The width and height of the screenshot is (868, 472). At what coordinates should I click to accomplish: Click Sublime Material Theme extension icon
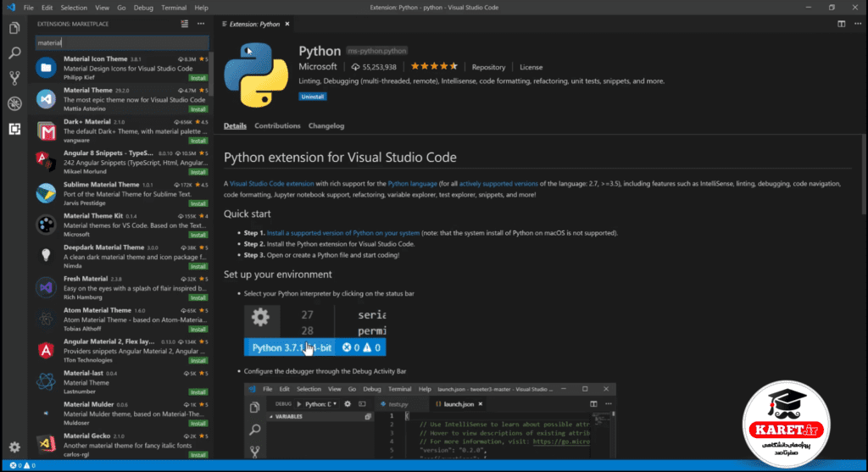point(46,193)
